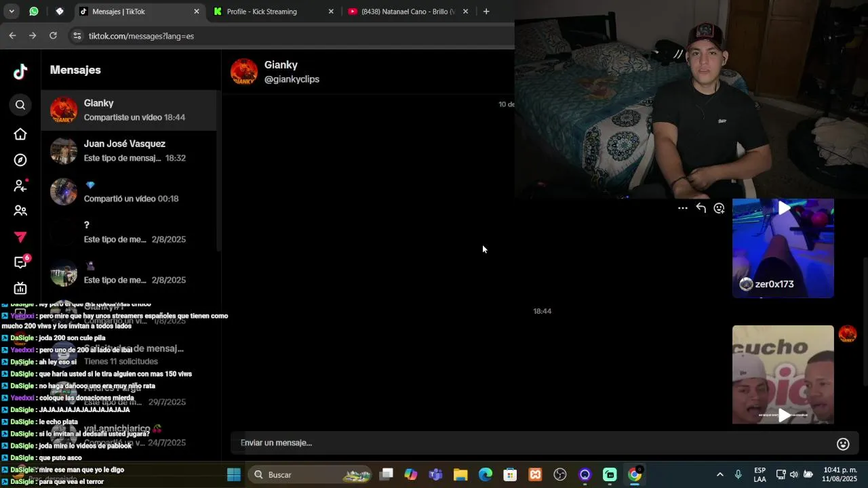Go to TikTok Home via the sidebar
868x488 pixels.
[x=20, y=134]
